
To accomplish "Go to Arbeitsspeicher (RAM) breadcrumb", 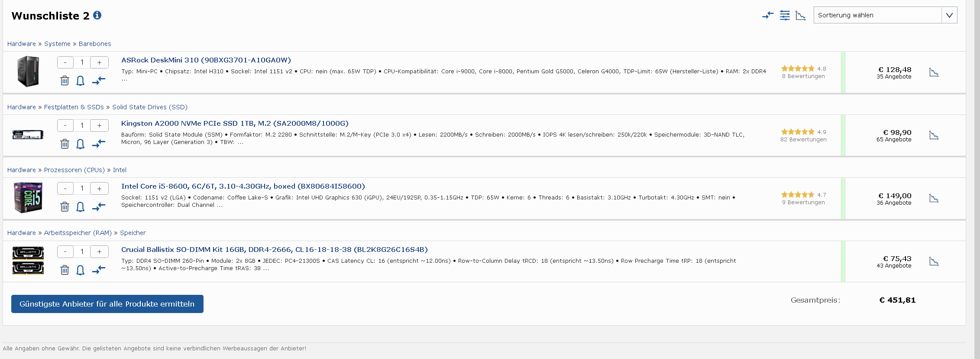I will coord(78,233).
